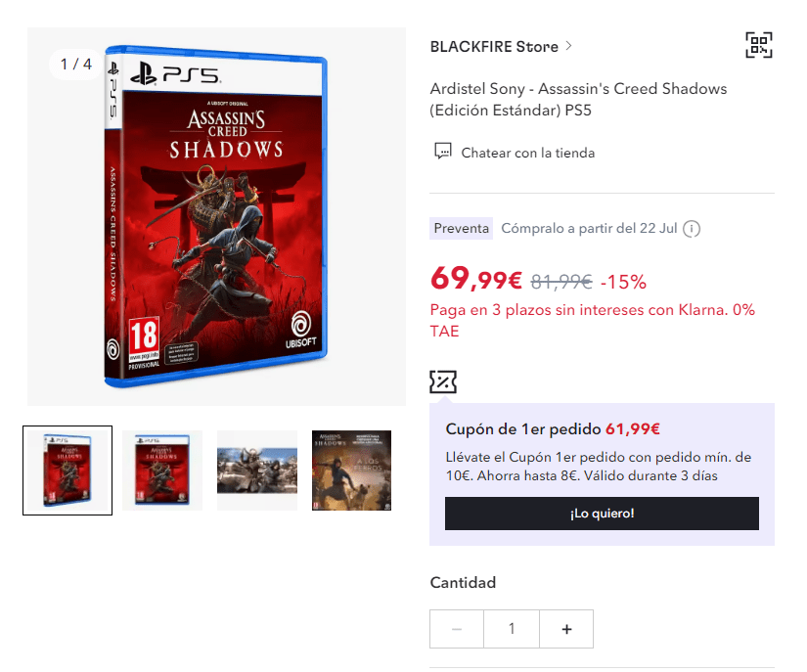The image size is (807, 672).
Task: Click the chat bubble icon
Action: (x=442, y=152)
